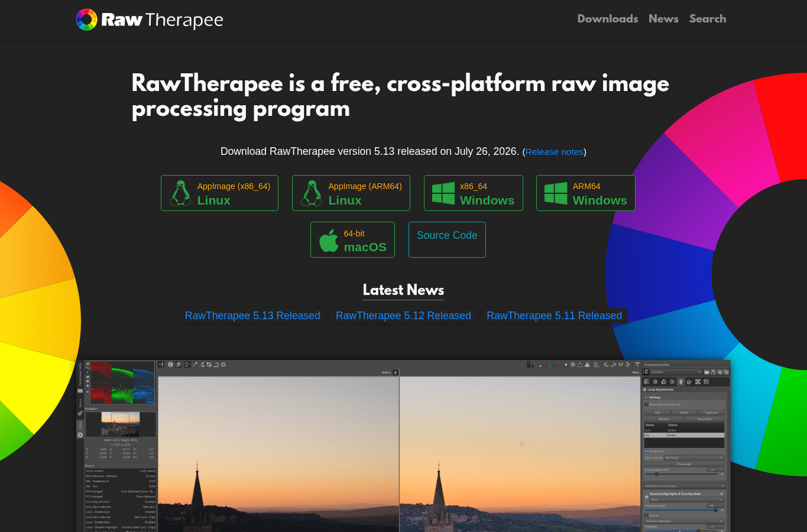Open the Search page link
The height and width of the screenshot is (532, 807).
pyautogui.click(x=708, y=19)
